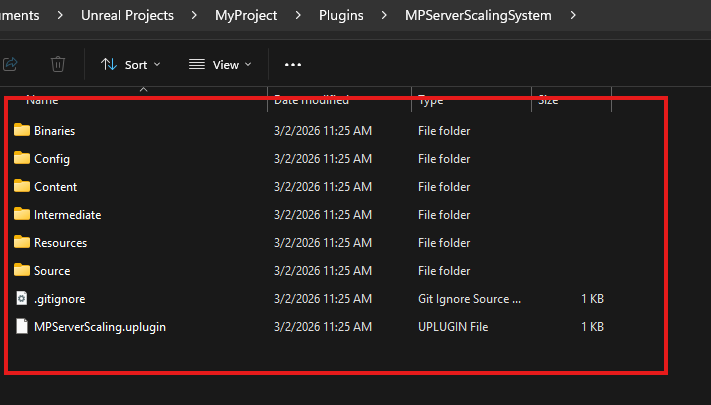Open the See more ellipsis menu
This screenshot has width=711, height=405.
(x=293, y=65)
